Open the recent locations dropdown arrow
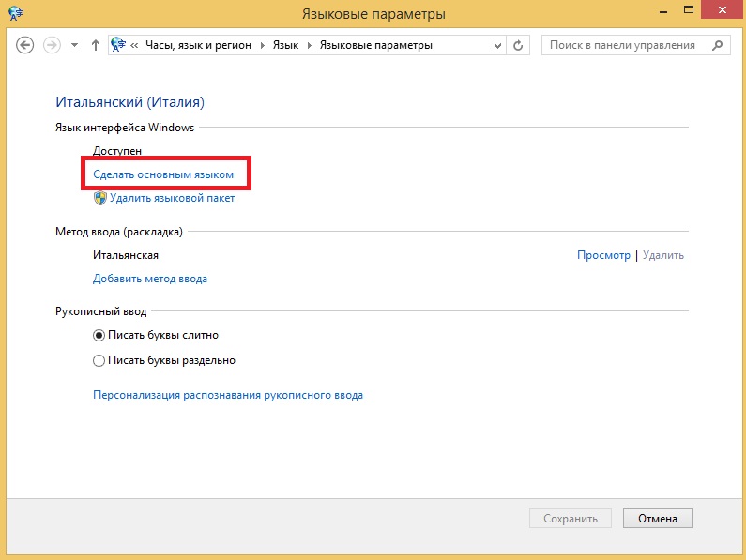The width and height of the screenshot is (746, 560). [74, 45]
